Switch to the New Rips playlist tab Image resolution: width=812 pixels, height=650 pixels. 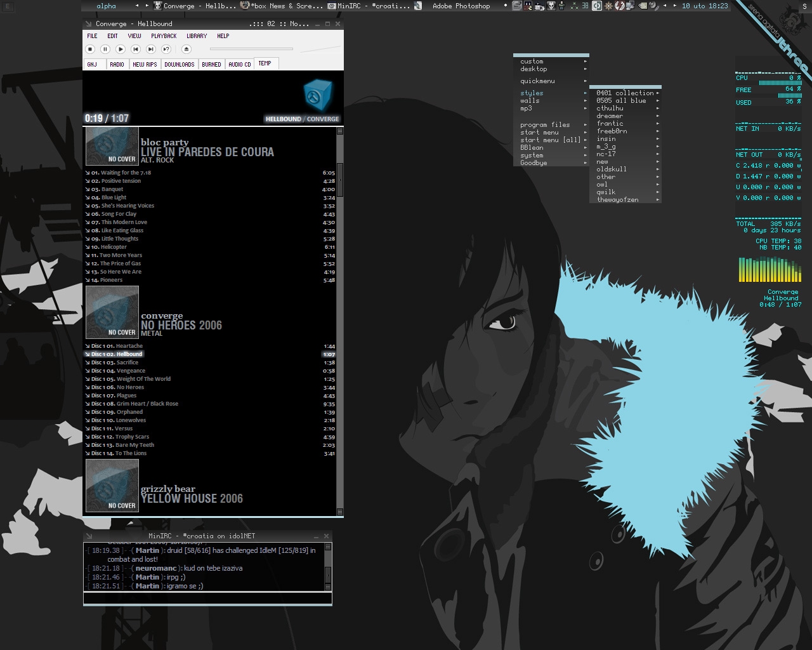pos(145,64)
